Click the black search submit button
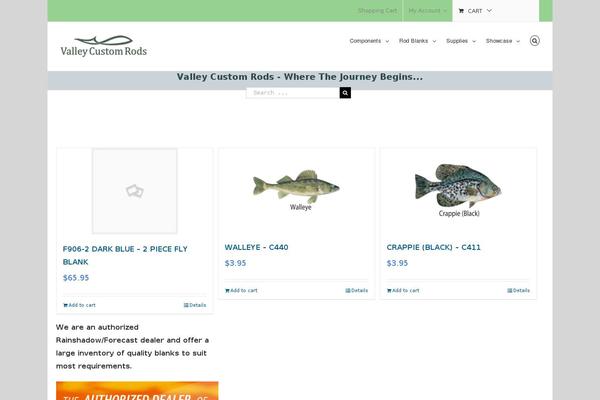 pos(345,93)
